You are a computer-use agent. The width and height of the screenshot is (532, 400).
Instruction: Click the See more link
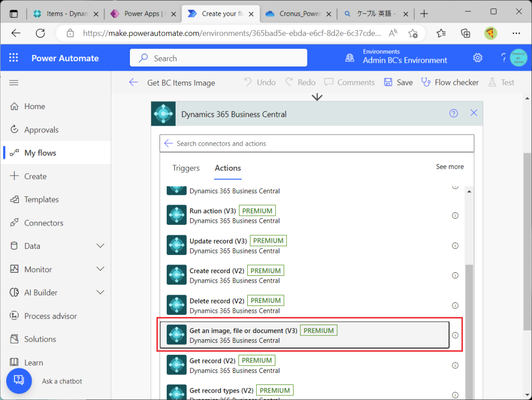click(x=449, y=167)
